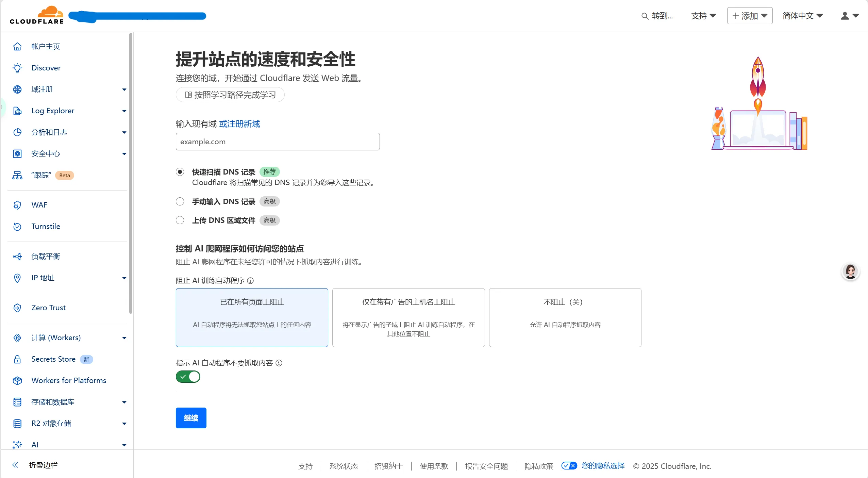
Task: Open Workers for Platforms in the sidebar
Action: point(69,381)
